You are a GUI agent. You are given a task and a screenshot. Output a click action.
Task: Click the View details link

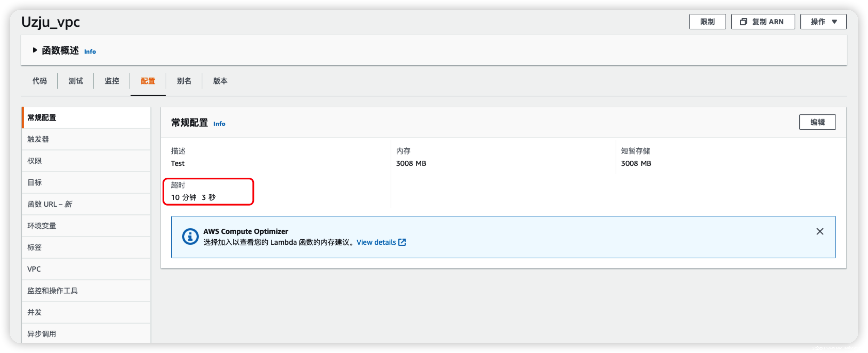[376, 242]
